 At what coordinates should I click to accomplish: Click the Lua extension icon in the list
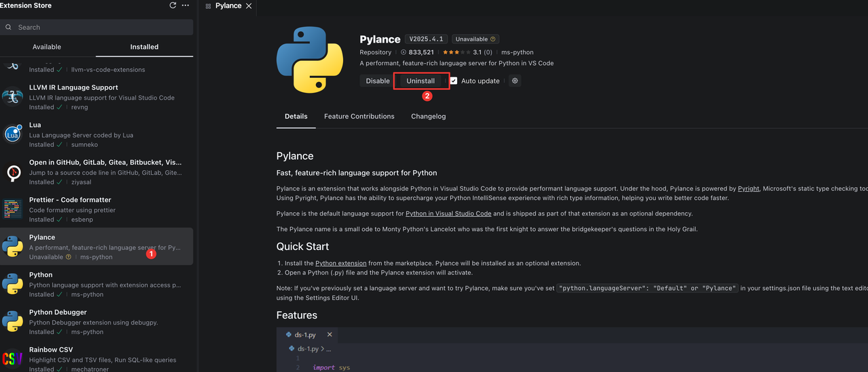click(x=12, y=134)
